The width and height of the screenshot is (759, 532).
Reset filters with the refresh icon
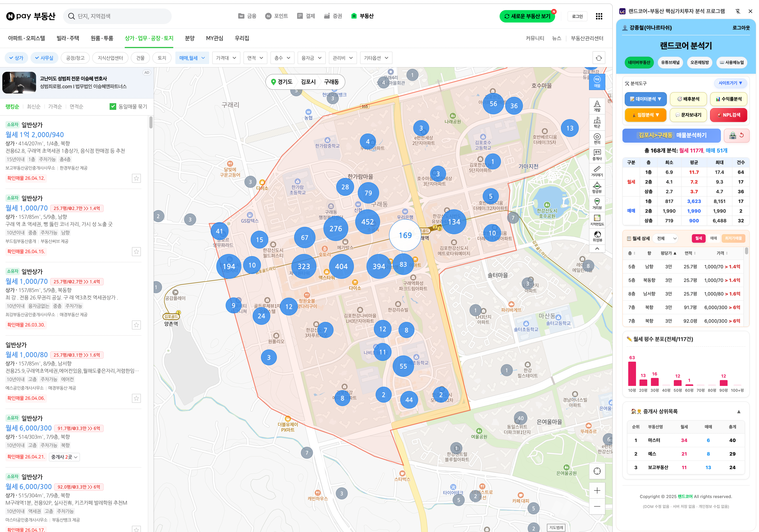coord(599,58)
